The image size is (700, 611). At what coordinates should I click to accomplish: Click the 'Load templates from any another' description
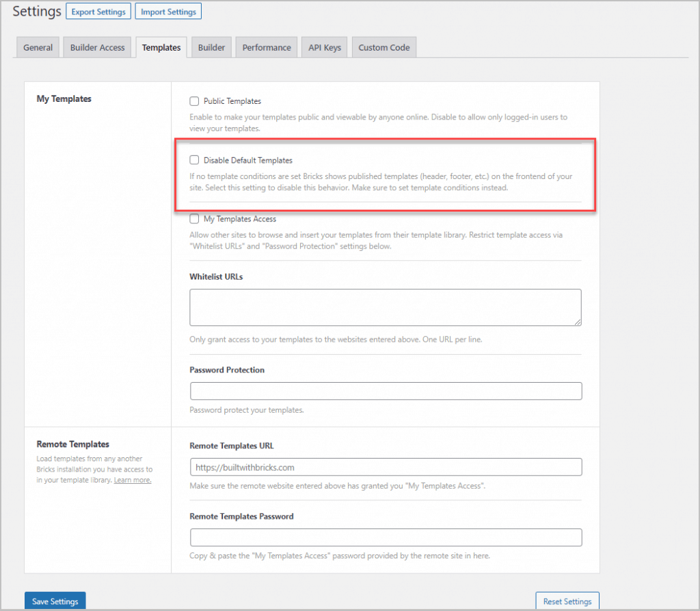tap(94, 469)
